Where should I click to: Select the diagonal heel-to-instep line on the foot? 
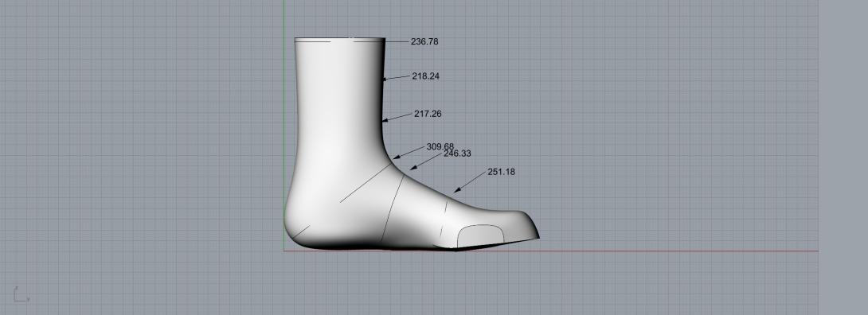[x=366, y=183]
